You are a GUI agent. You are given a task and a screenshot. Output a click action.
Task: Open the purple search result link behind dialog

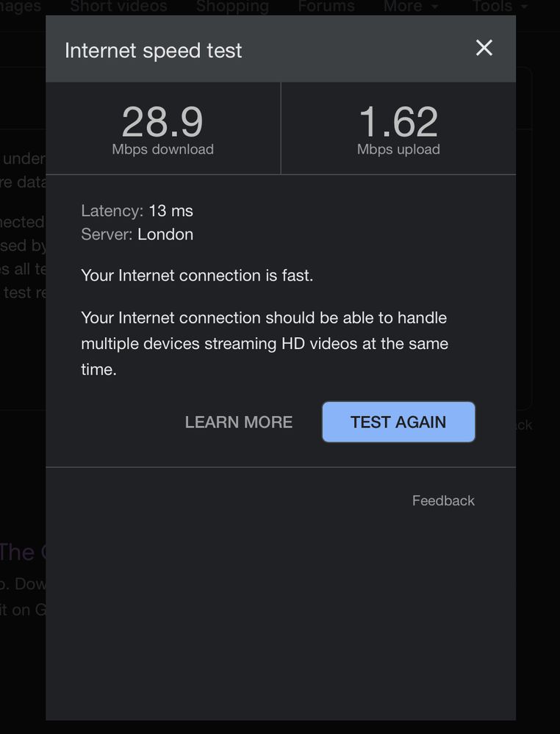pyautogui.click(x=18, y=552)
